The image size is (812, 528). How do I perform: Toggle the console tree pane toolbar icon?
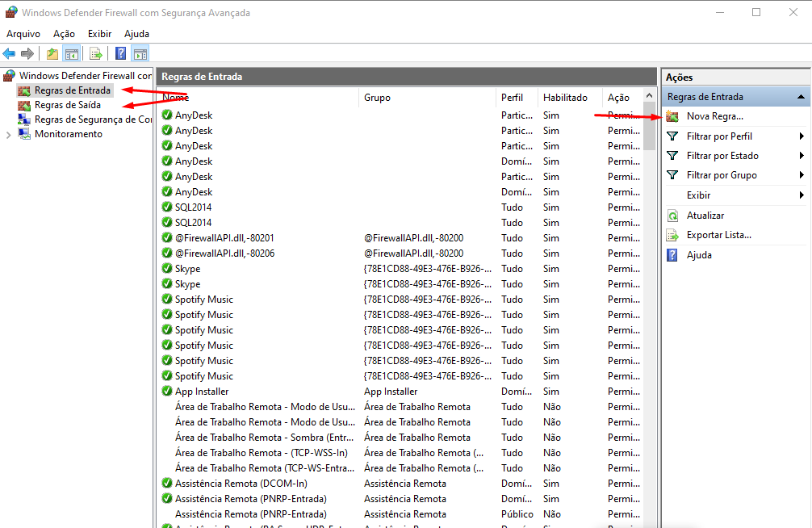[x=72, y=53]
